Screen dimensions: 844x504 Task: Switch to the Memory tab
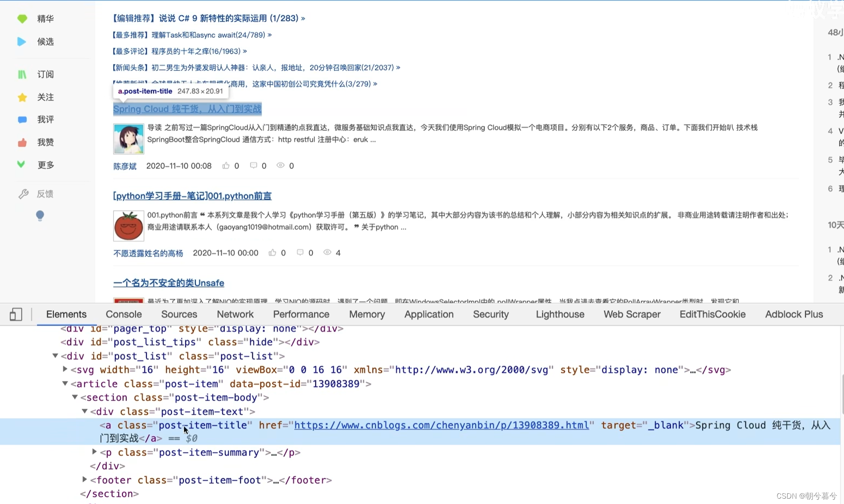[367, 314]
